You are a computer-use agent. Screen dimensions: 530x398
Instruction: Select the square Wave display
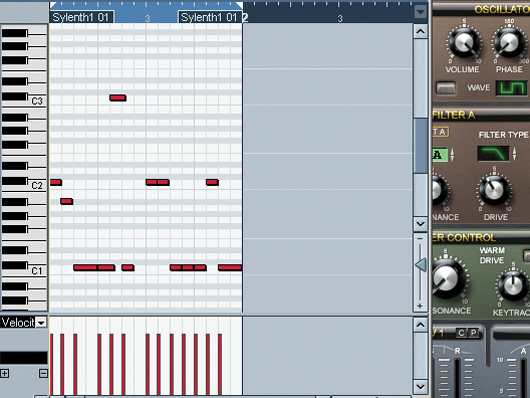click(511, 88)
